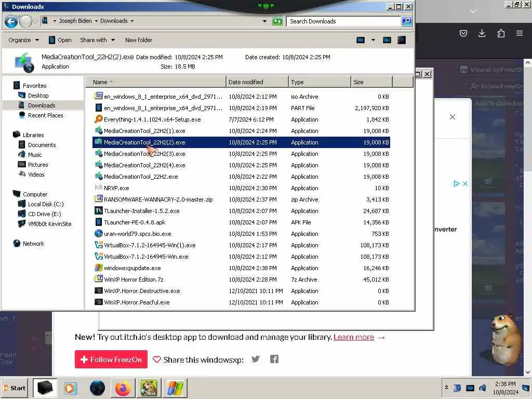Select VM0b0t KevinSite drive
The width and height of the screenshot is (532, 399).
click(x=49, y=224)
